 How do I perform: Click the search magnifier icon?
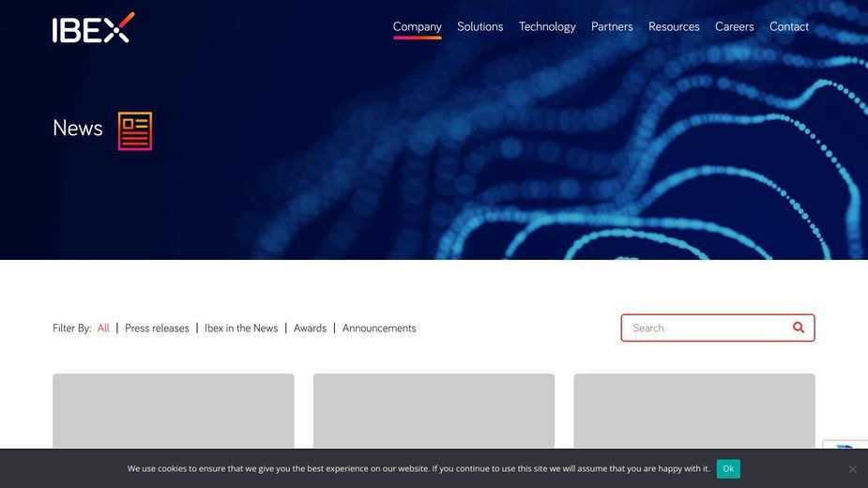coord(799,328)
